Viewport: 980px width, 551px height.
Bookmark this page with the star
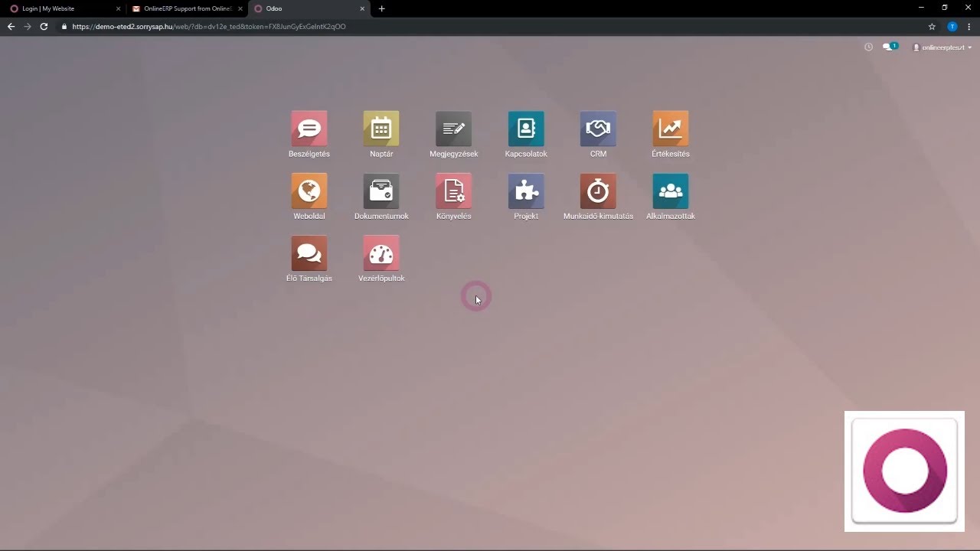coord(932,26)
